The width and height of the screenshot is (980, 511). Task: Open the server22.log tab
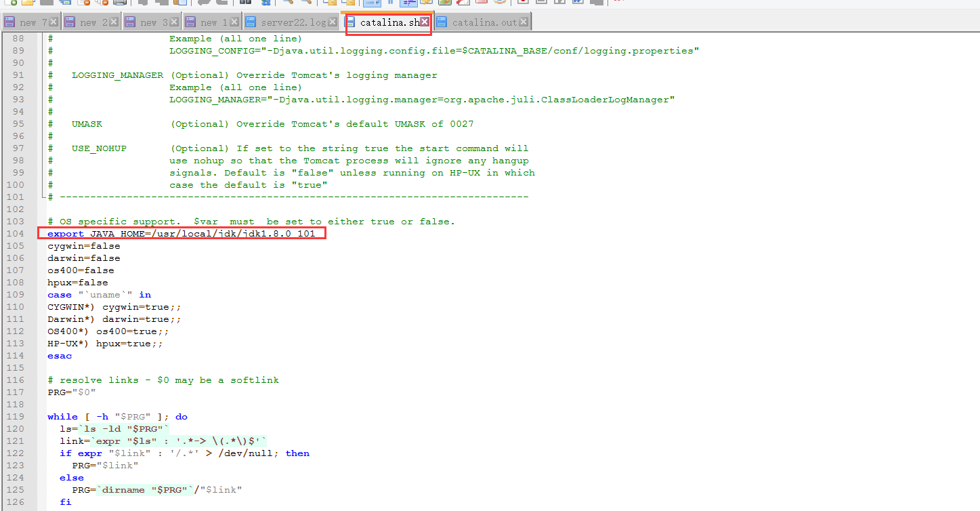tap(291, 22)
